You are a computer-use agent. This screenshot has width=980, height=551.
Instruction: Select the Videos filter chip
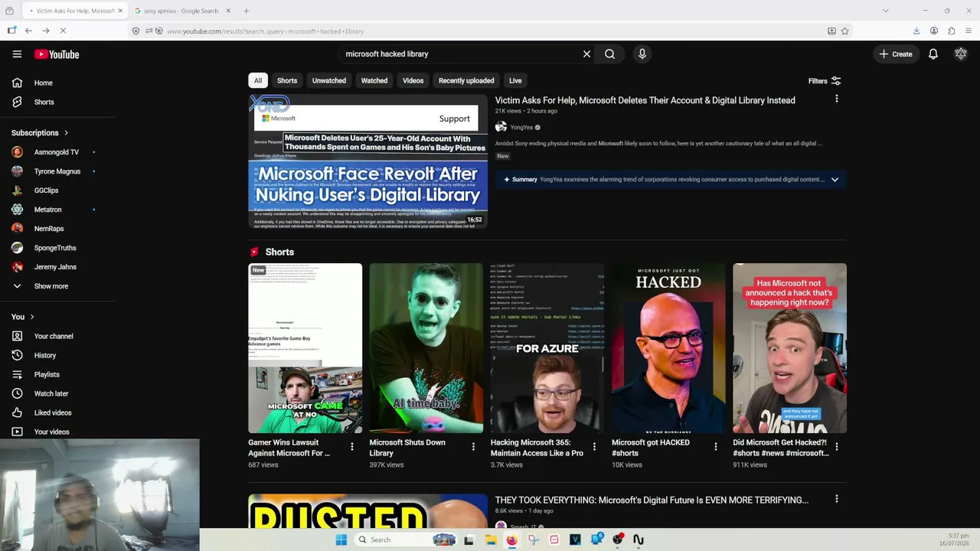click(413, 80)
